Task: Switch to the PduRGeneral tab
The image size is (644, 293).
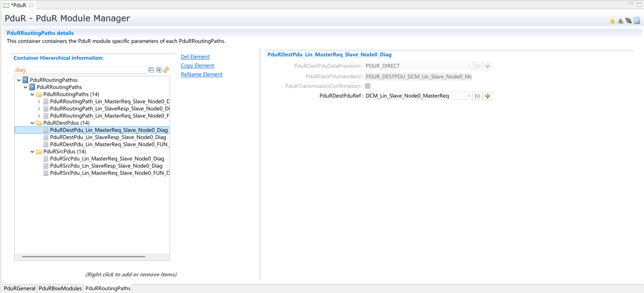Action: pos(19,288)
